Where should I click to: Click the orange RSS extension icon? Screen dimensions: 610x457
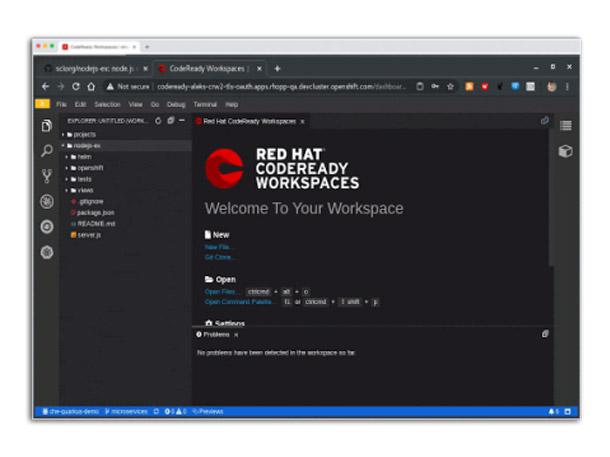coord(470,86)
